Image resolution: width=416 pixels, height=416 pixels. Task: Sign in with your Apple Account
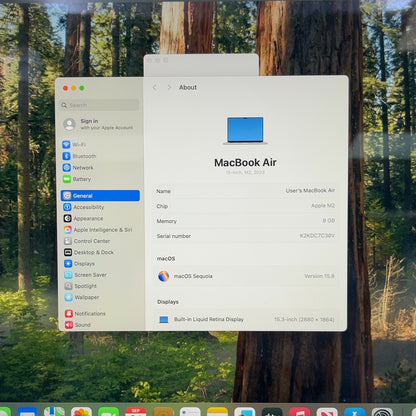(100, 124)
